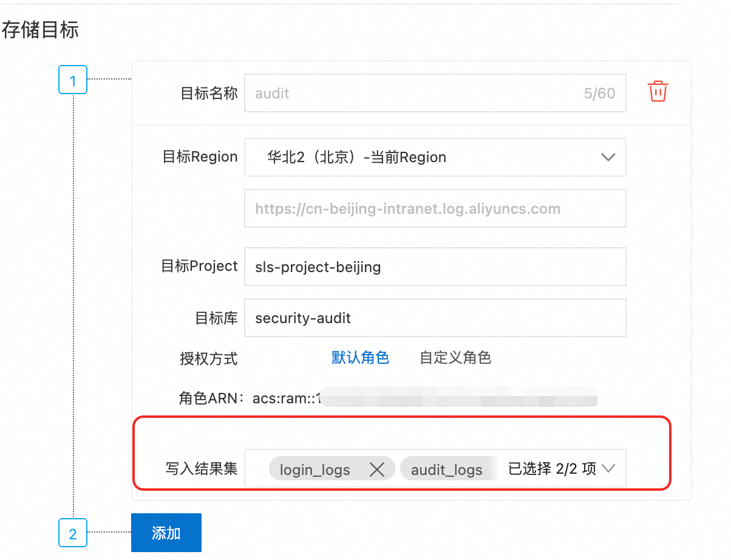
Task: Select 自定义角色 authorization option
Action: 455,358
